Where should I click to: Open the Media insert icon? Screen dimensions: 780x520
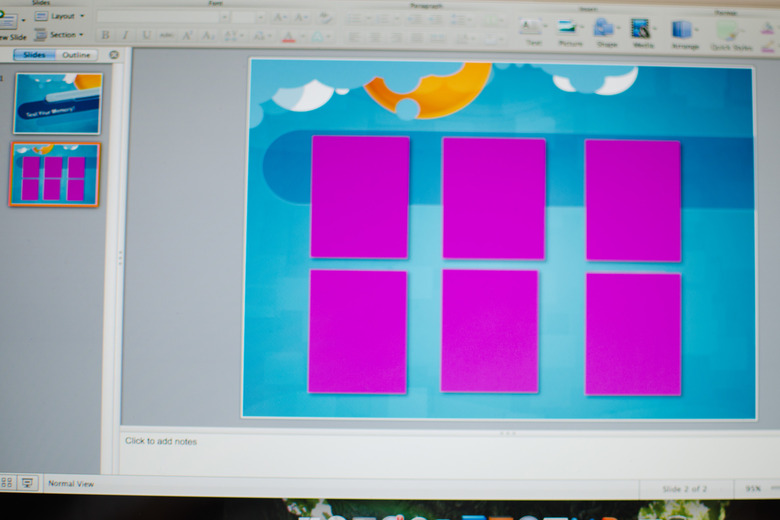(640, 29)
